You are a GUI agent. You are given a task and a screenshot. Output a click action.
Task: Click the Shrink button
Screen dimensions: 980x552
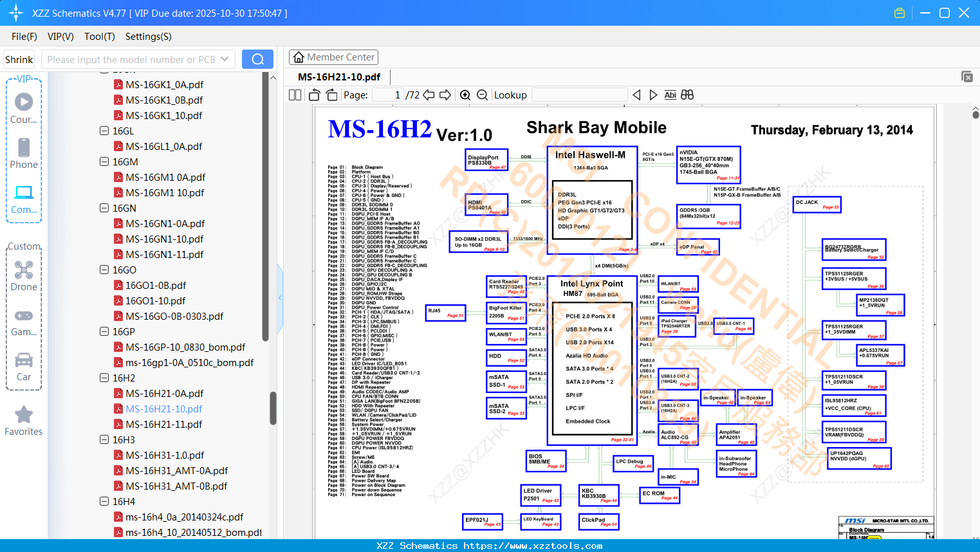(x=19, y=59)
